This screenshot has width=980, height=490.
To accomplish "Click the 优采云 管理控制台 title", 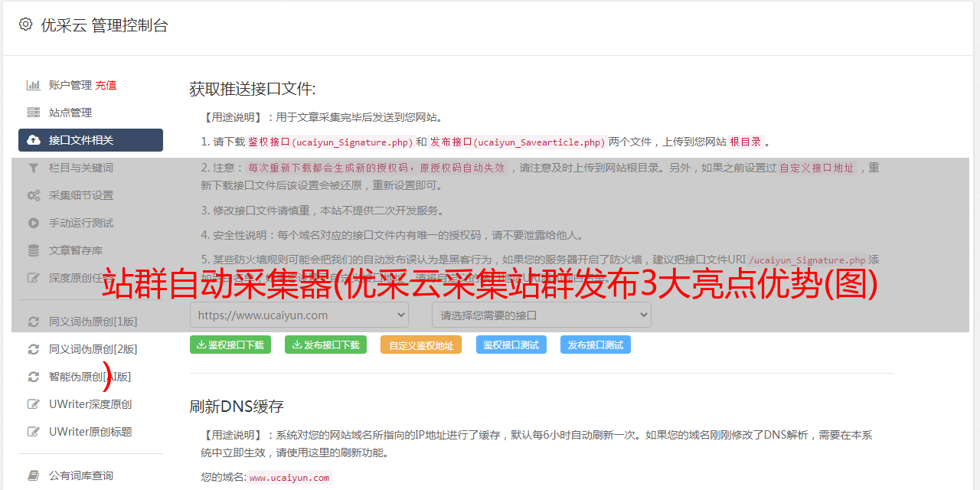I will (x=104, y=25).
